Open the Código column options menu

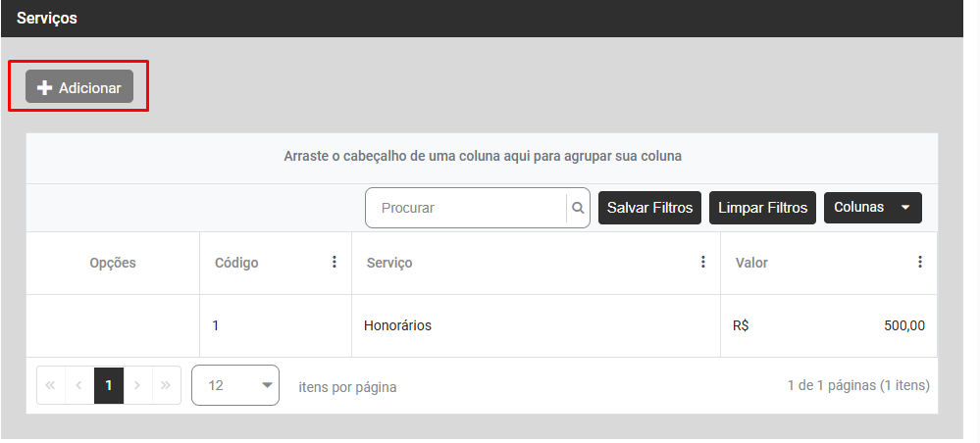click(x=334, y=262)
